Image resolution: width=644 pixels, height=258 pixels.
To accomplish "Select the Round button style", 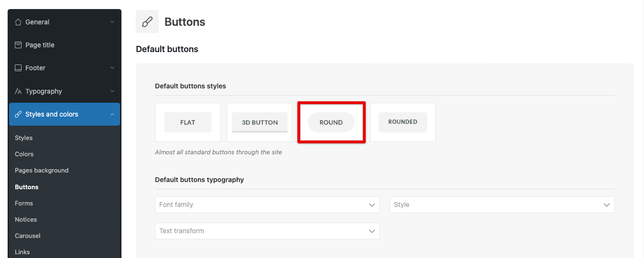I will pos(331,122).
